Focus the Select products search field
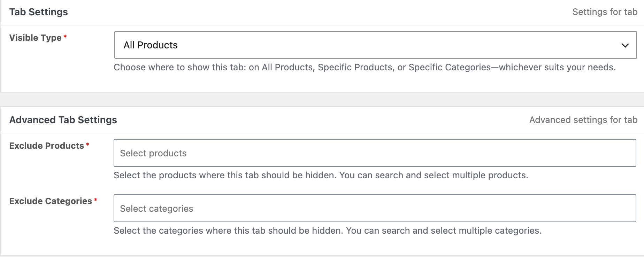The width and height of the screenshot is (644, 257). (x=375, y=153)
